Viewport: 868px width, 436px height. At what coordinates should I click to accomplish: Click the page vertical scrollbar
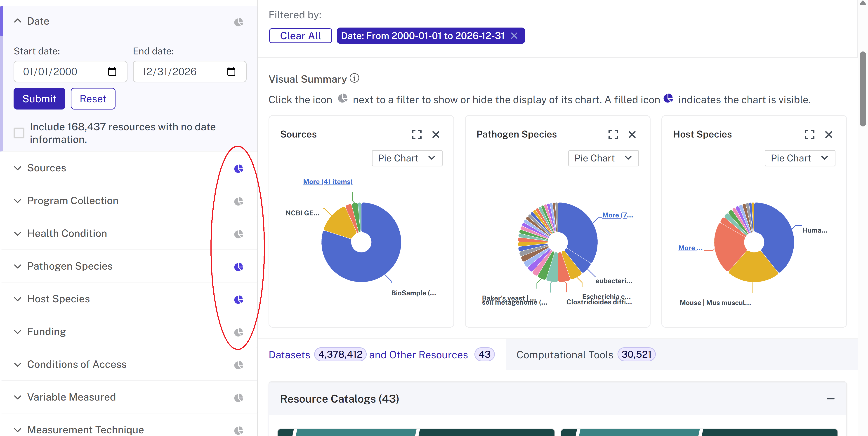pos(863,89)
